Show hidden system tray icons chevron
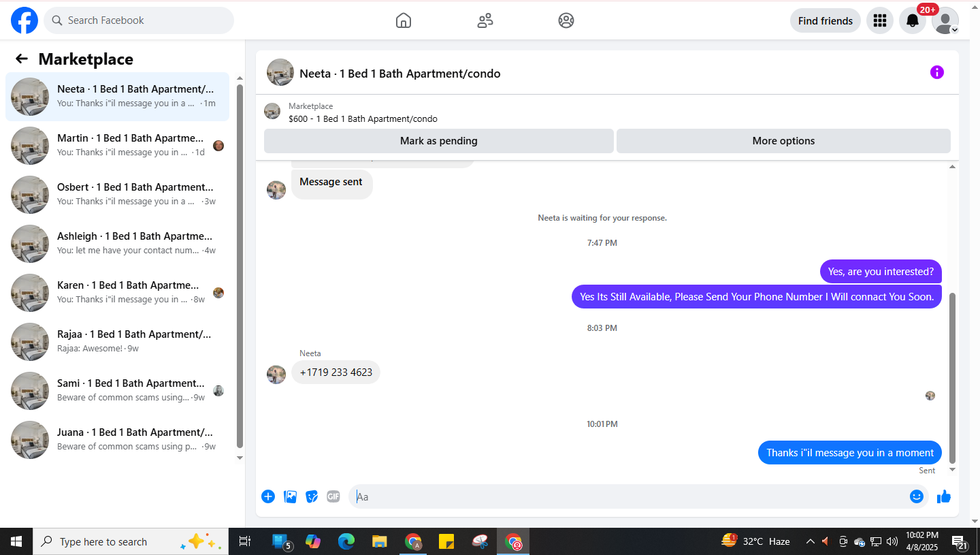 pos(810,541)
